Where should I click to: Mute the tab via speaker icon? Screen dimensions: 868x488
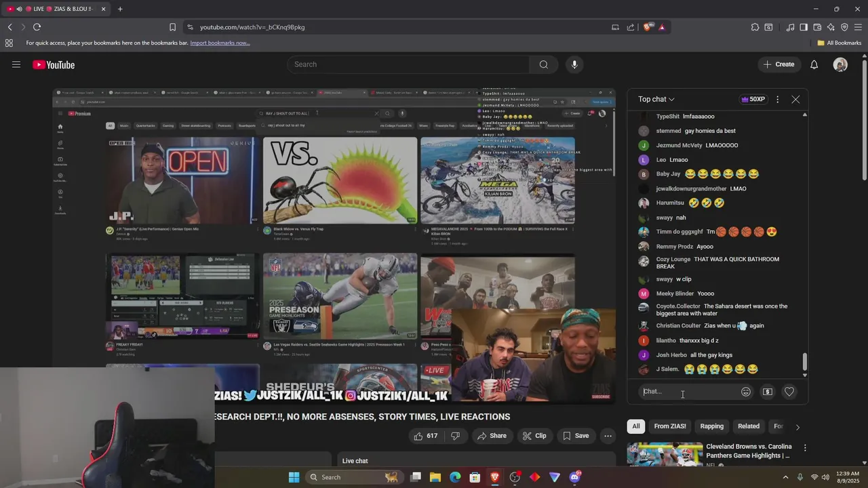[x=19, y=9]
